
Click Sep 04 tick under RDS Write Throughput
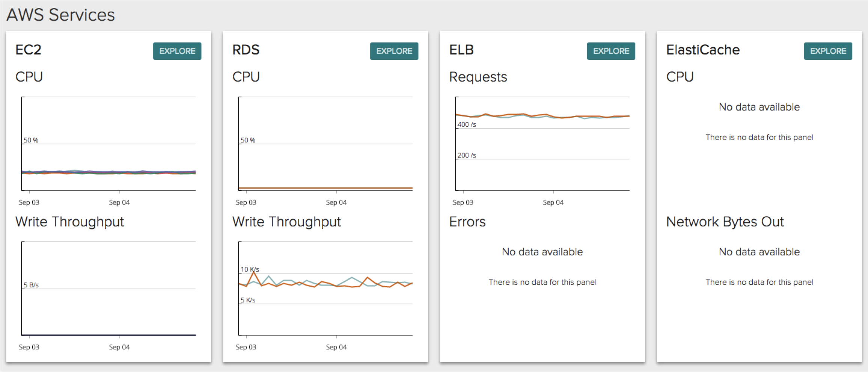(336, 347)
